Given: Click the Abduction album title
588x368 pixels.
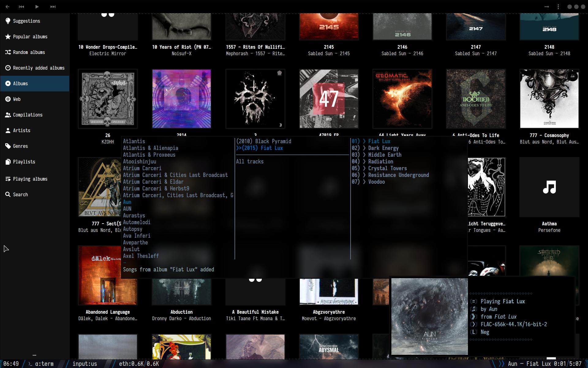Looking at the screenshot, I should tap(182, 312).
